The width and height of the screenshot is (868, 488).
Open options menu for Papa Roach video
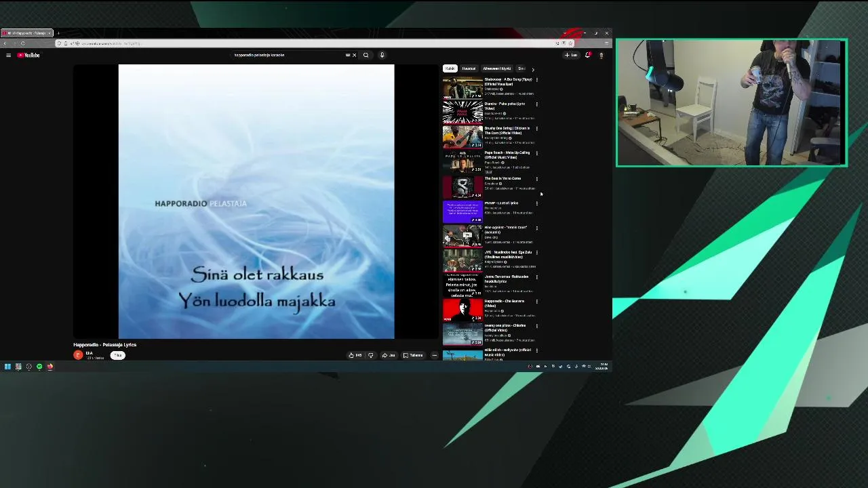click(x=537, y=153)
